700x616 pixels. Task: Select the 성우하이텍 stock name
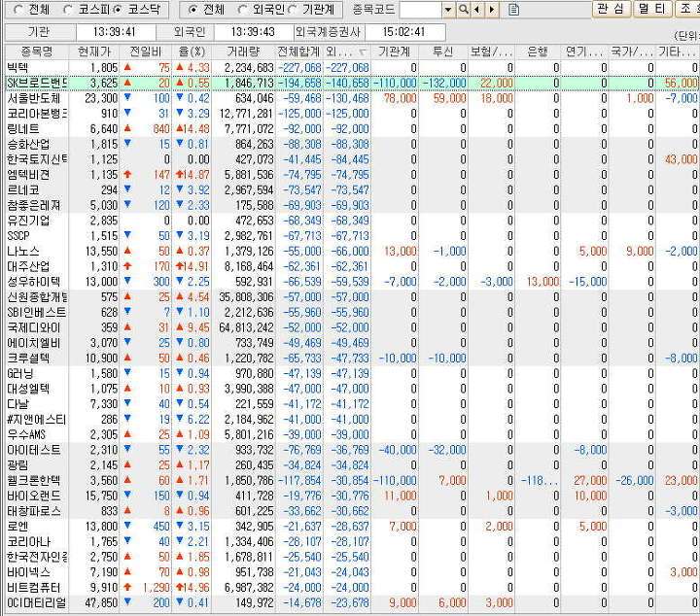pyautogui.click(x=33, y=282)
